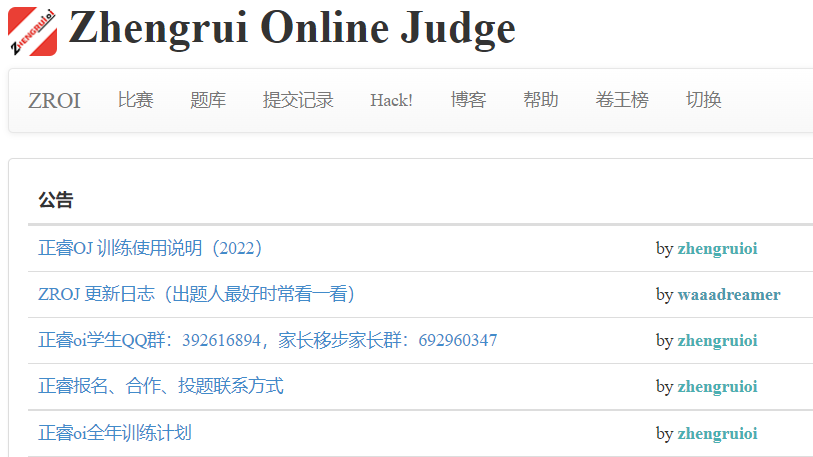This screenshot has width=813, height=457.
Task: Open zhengruioi profile on QQ群 row
Action: click(717, 341)
